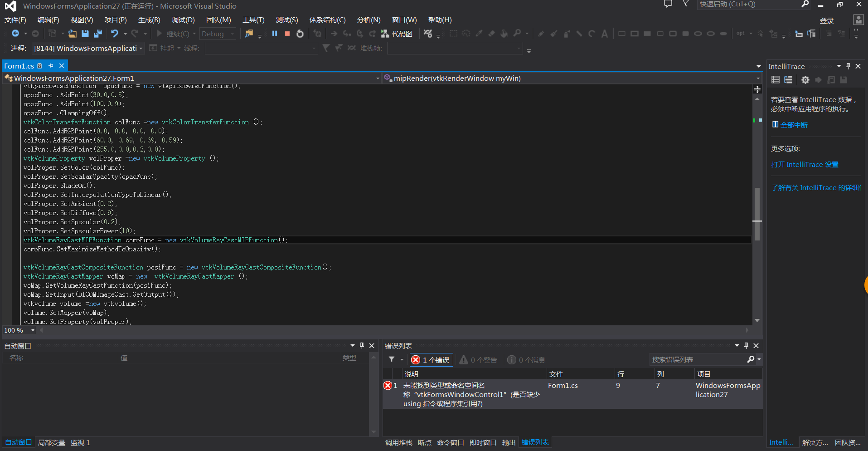868x451 pixels.
Task: Switch to the 局部变量 tab
Action: pyautogui.click(x=52, y=442)
